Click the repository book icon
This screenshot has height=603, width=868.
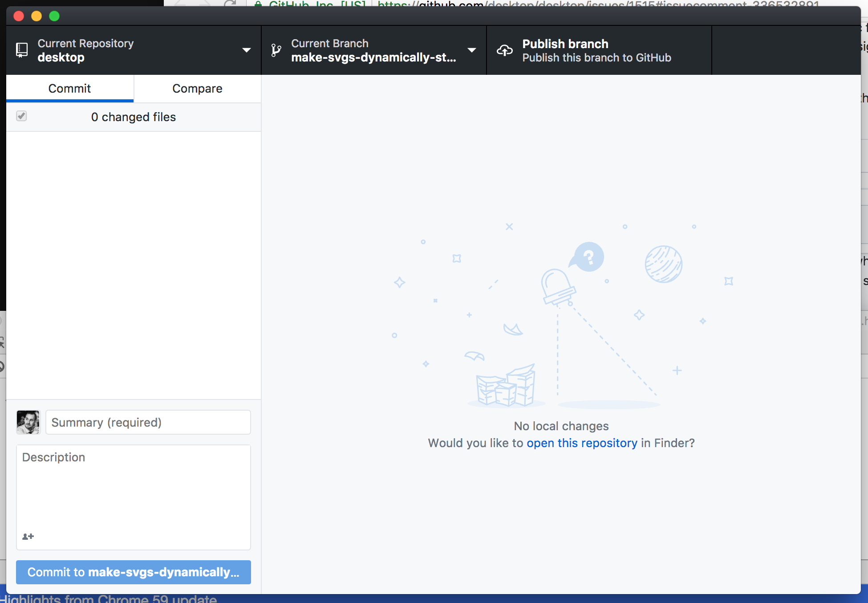coord(21,50)
